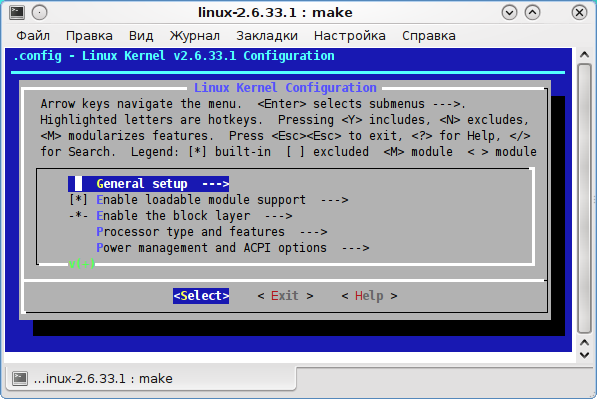
Task: Select the linux-2.6.33.1 make session tab
Action: [x=151, y=378]
